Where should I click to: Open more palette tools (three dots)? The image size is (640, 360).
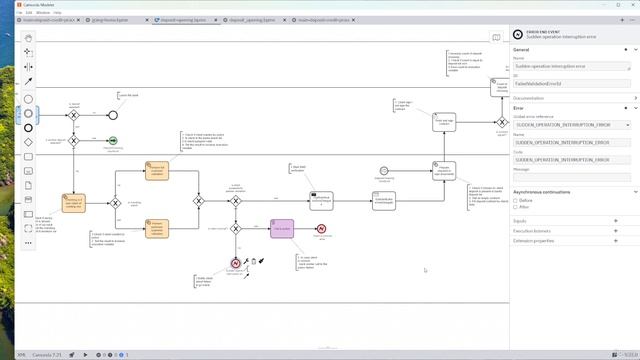click(x=28, y=243)
